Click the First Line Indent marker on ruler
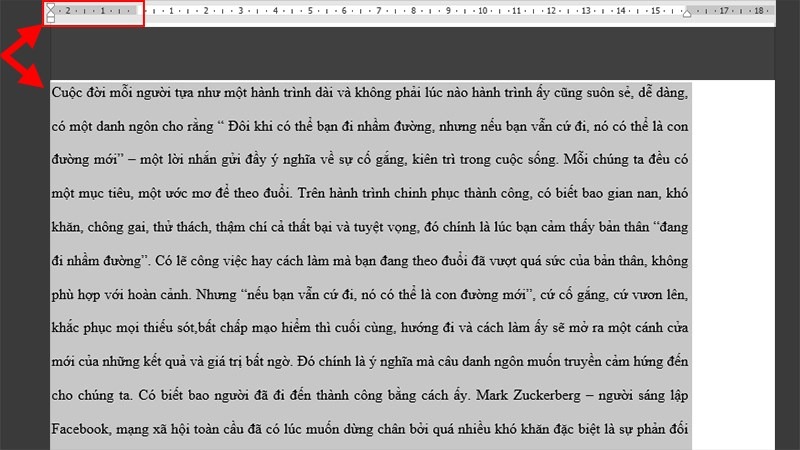Viewport: 800px width, 450px height. [51, 7]
